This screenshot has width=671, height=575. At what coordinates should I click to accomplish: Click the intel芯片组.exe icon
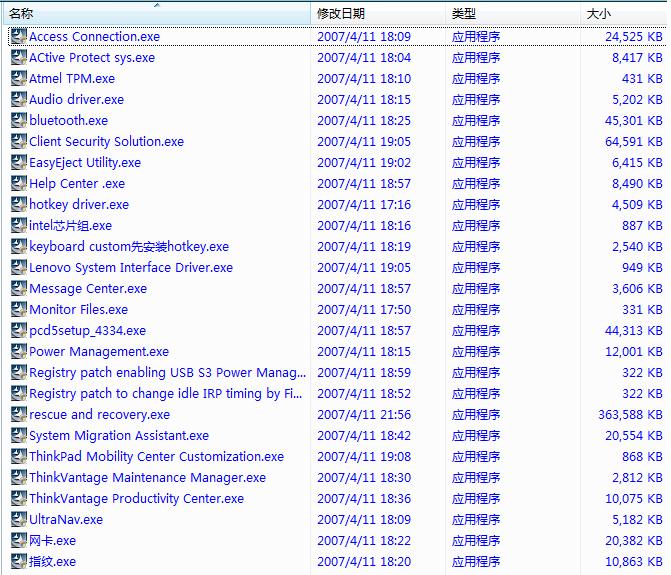[x=18, y=225]
